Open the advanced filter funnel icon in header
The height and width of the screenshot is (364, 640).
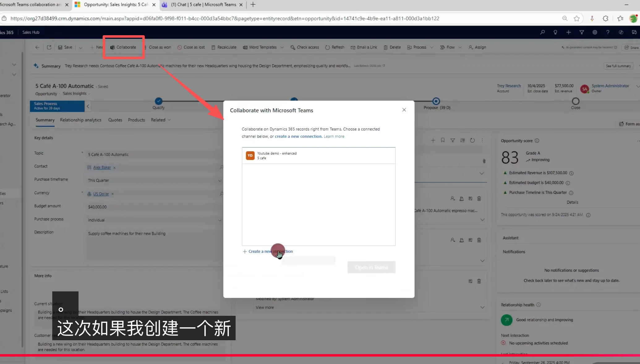pyautogui.click(x=582, y=32)
